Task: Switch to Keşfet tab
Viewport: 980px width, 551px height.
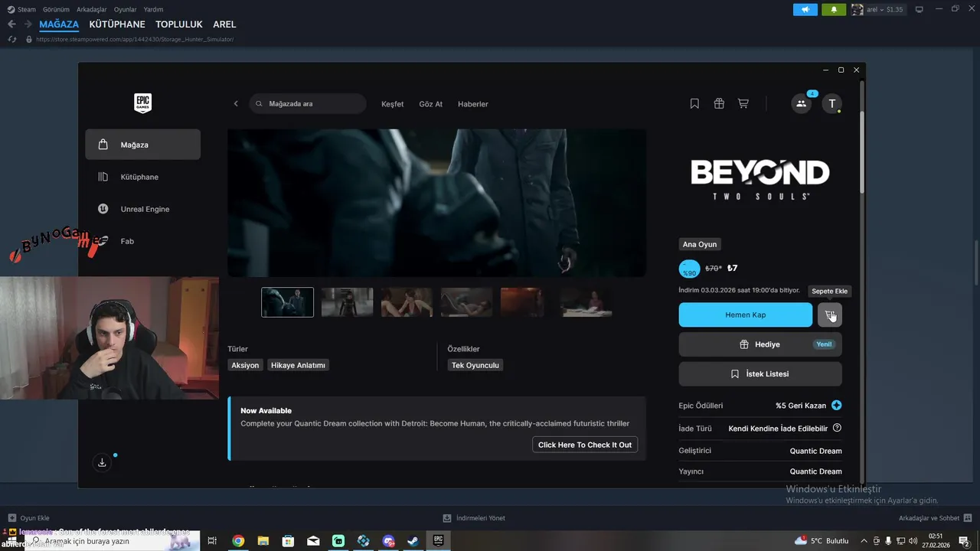Action: 393,104
